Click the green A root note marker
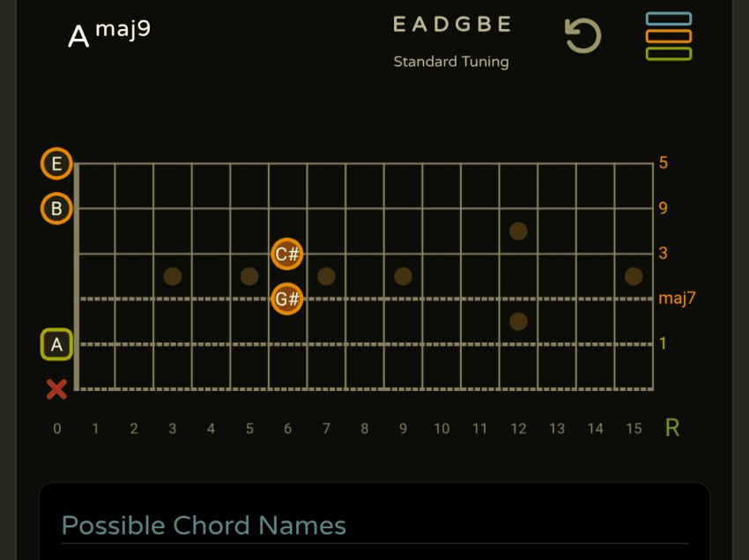749x560 pixels. click(x=56, y=344)
